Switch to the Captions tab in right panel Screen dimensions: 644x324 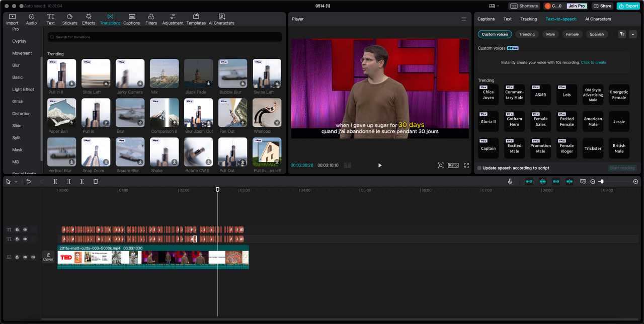click(486, 19)
